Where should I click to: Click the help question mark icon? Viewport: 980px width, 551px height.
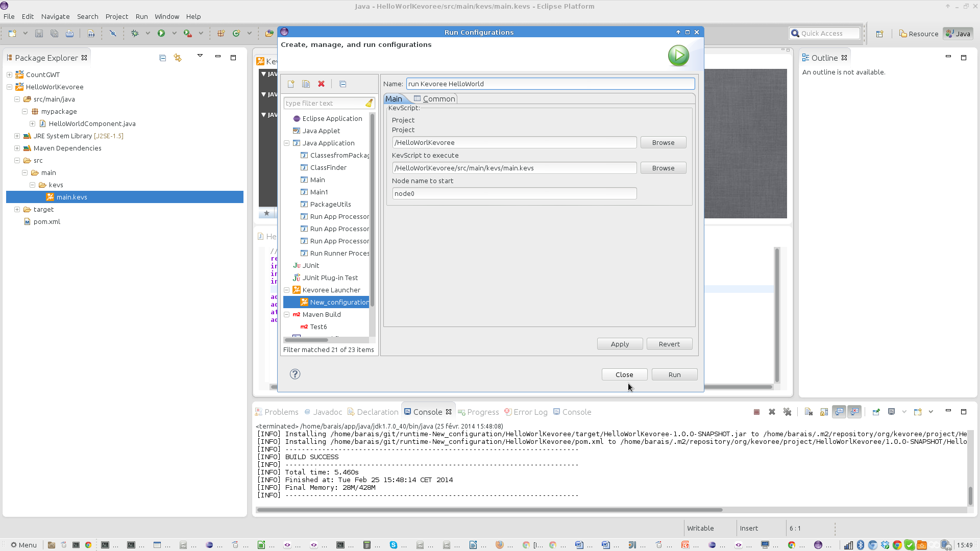pos(295,374)
